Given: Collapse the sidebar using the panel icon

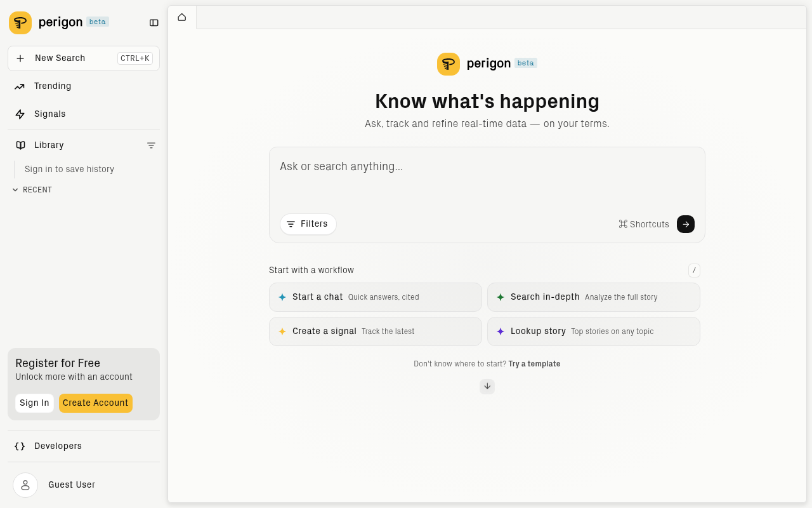Looking at the screenshot, I should (154, 22).
